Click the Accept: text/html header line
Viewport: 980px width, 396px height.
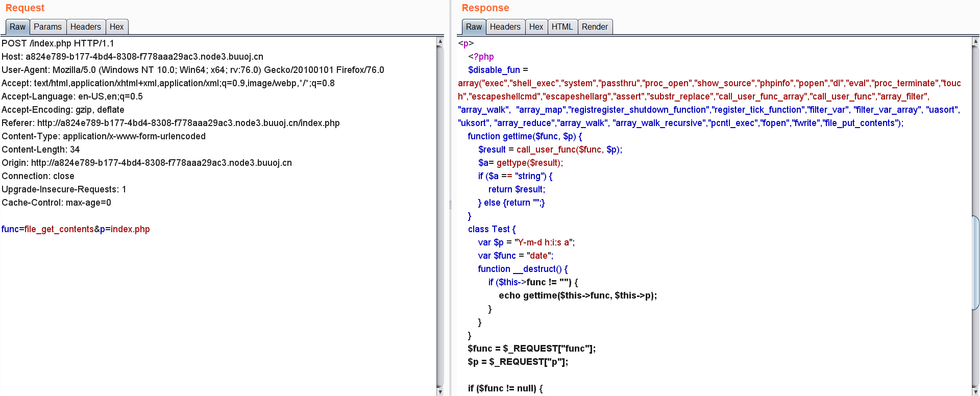pyautogui.click(x=168, y=83)
